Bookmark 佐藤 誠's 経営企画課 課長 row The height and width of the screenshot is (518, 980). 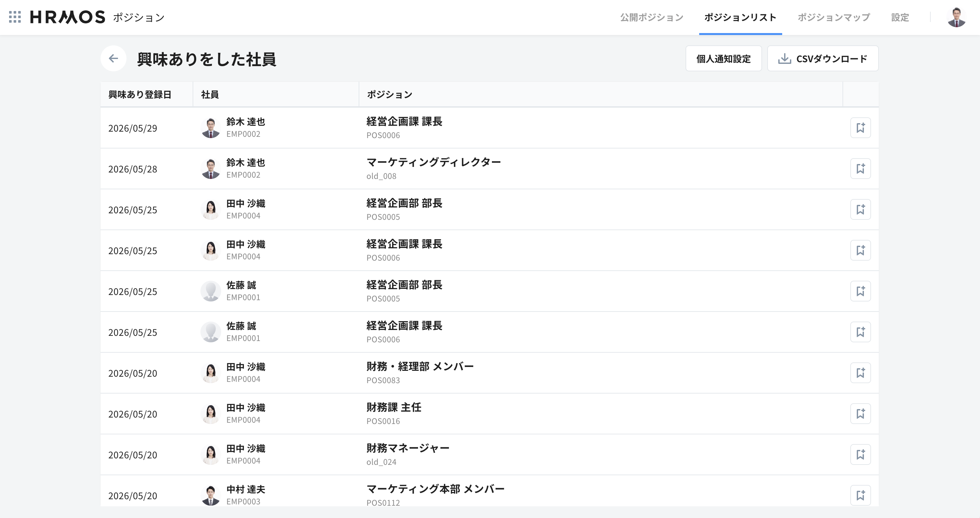[x=861, y=332]
